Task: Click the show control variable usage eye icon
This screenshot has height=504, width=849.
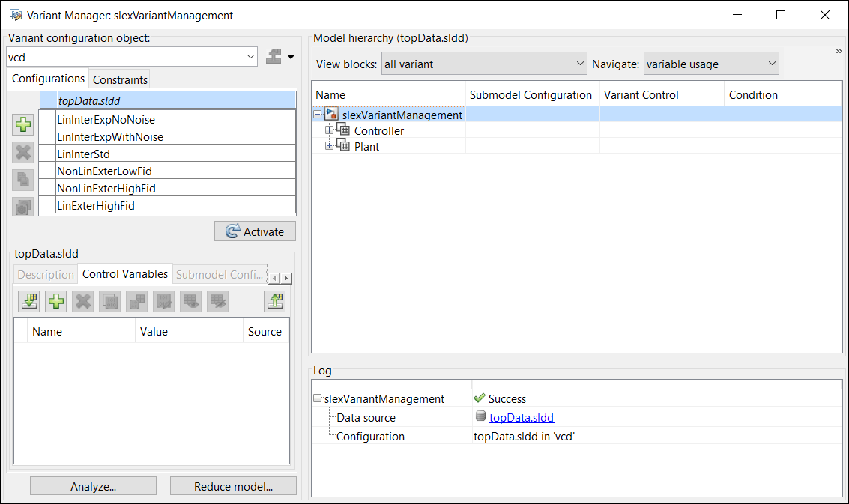Action: [x=191, y=301]
